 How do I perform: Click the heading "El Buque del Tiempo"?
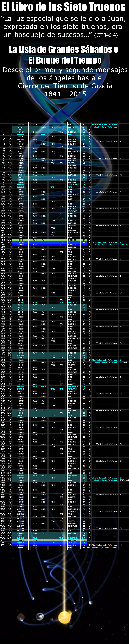click(65, 60)
